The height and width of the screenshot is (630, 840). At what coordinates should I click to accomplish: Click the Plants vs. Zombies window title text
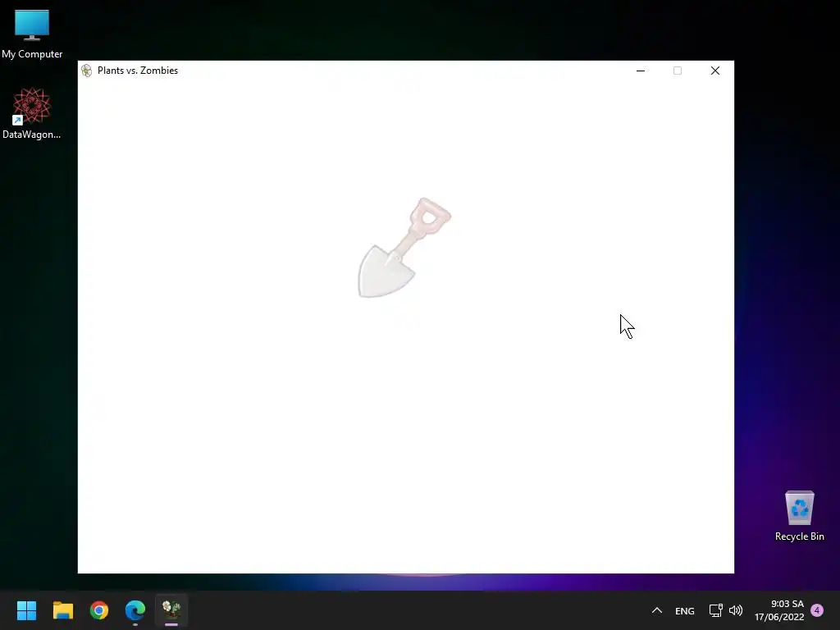(138, 71)
